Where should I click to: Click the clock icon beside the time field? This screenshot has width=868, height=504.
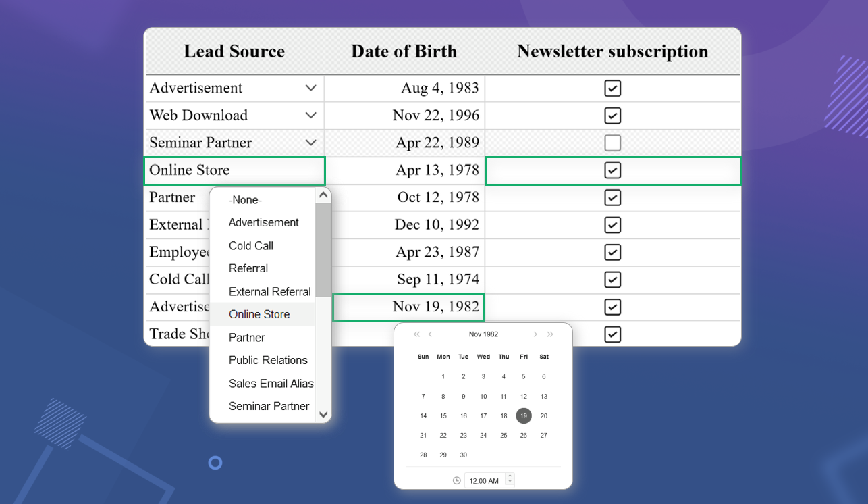tap(457, 480)
